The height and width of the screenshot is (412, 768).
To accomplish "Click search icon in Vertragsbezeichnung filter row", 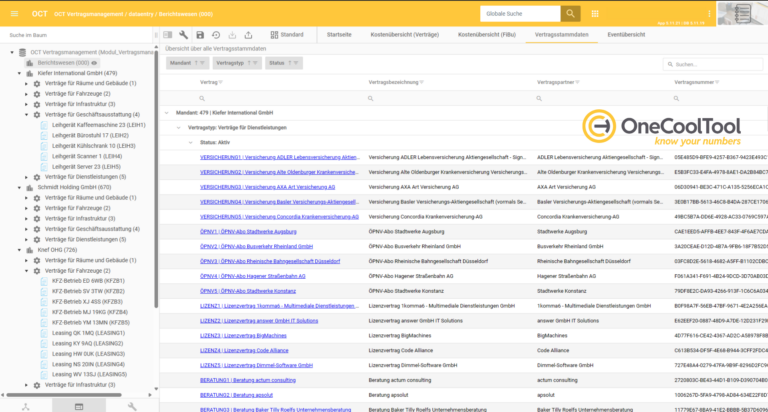I will (x=370, y=98).
